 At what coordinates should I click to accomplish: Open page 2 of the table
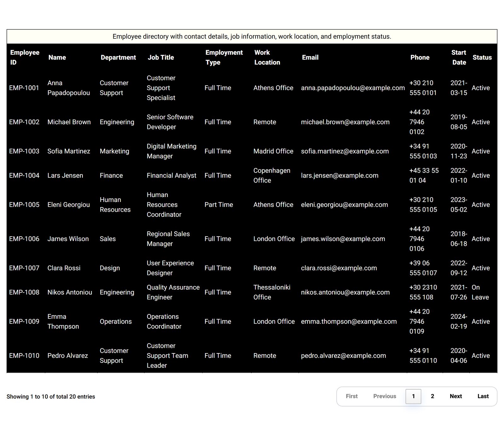coord(432,396)
